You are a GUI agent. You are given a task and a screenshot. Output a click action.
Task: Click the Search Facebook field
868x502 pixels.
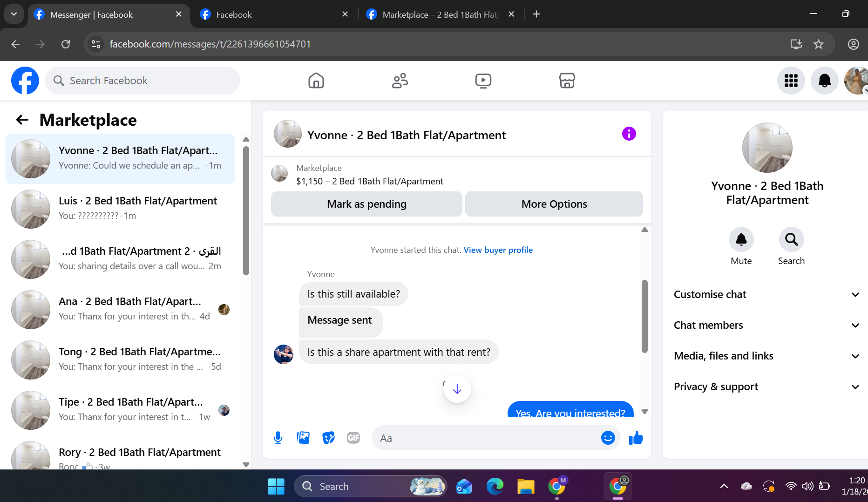[x=142, y=81]
